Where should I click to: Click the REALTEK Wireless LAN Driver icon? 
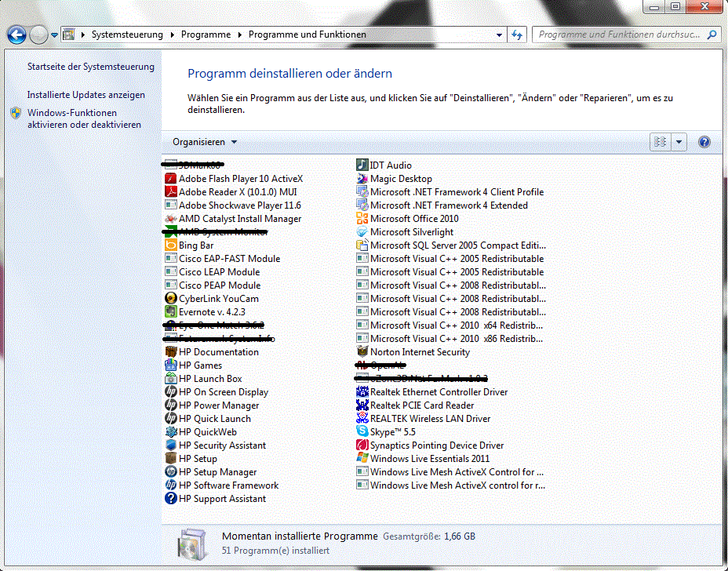pos(362,419)
